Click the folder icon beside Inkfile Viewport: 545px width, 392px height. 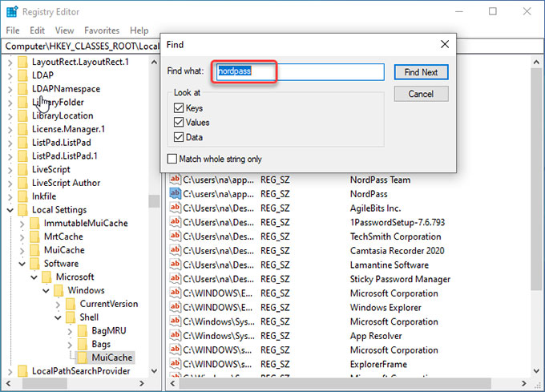[x=22, y=196]
